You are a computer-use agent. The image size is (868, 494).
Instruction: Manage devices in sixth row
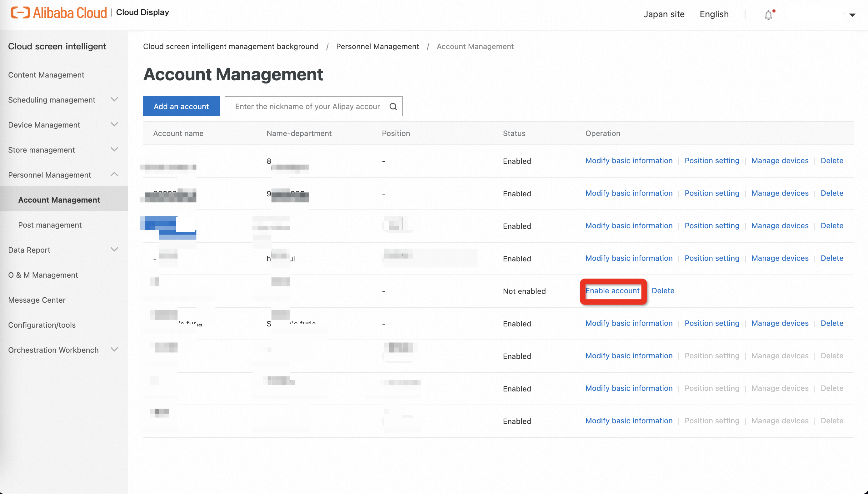(780, 323)
